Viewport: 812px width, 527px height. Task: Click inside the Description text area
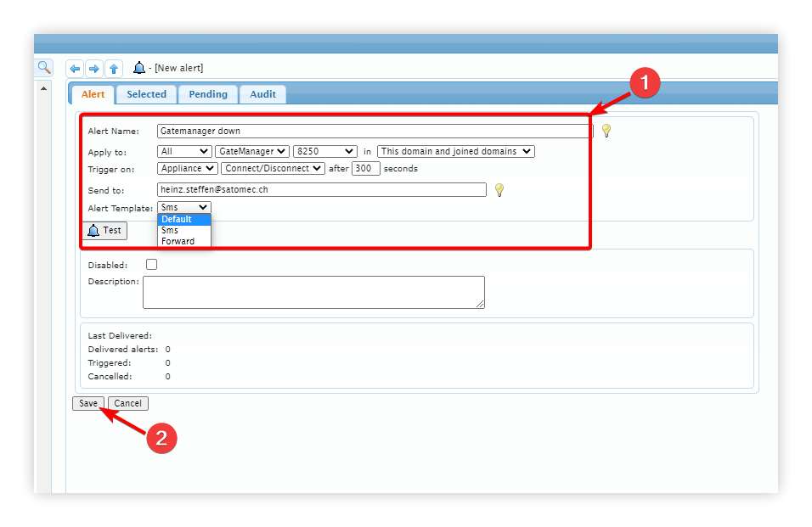click(x=313, y=292)
